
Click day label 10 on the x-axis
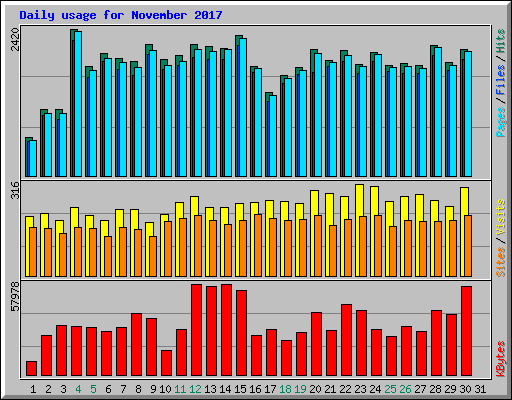[165, 389]
